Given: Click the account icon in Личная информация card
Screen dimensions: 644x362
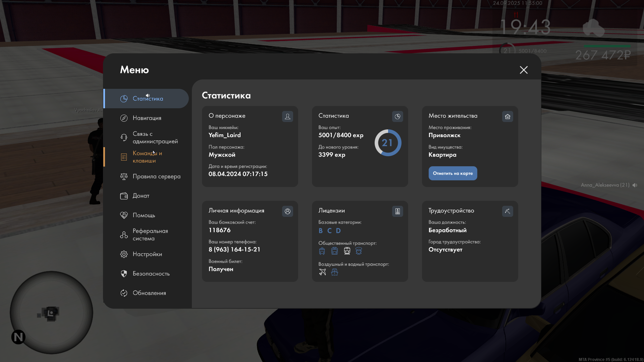Looking at the screenshot, I should [287, 211].
